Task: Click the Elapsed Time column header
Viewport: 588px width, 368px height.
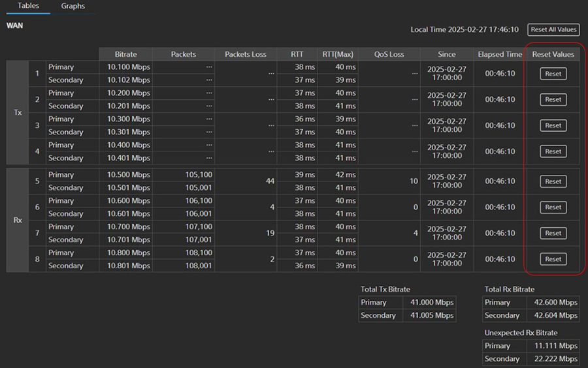Action: point(500,54)
